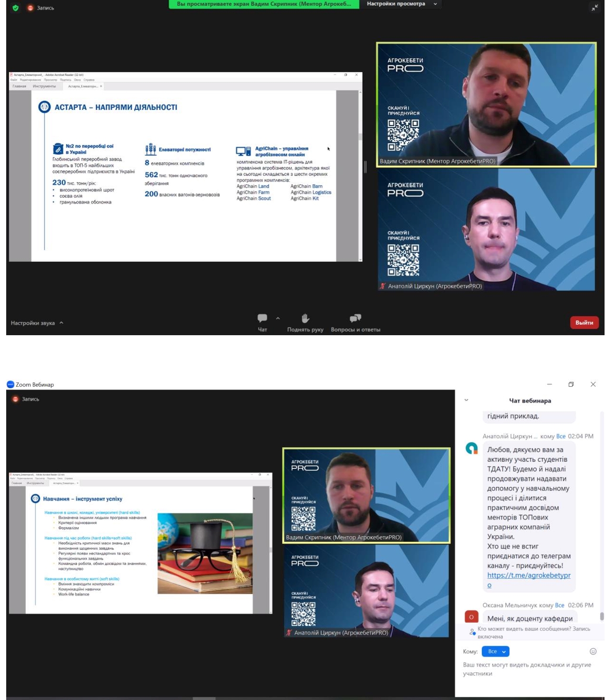Minimize the Zoom Вебинар window
Screen dimensions: 616x700
click(x=549, y=384)
